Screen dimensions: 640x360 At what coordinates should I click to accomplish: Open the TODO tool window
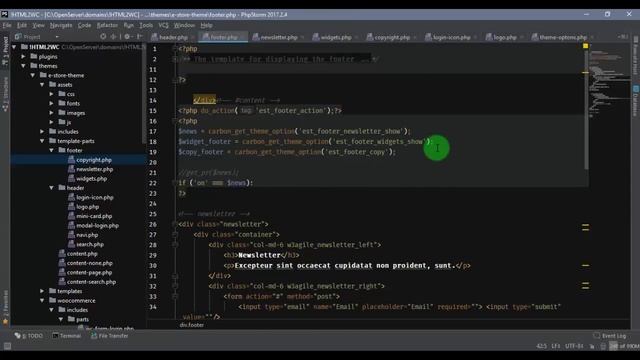[29, 336]
